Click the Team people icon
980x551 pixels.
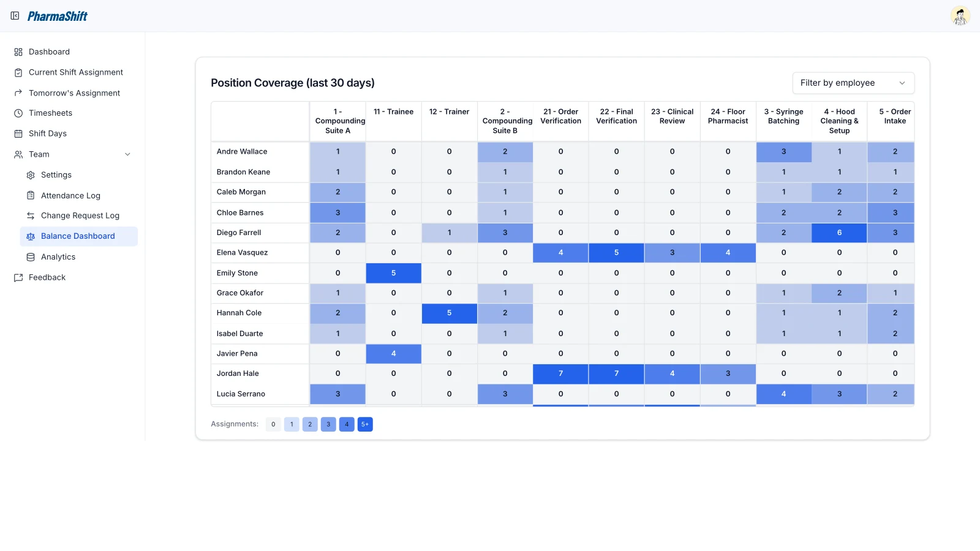pyautogui.click(x=18, y=154)
